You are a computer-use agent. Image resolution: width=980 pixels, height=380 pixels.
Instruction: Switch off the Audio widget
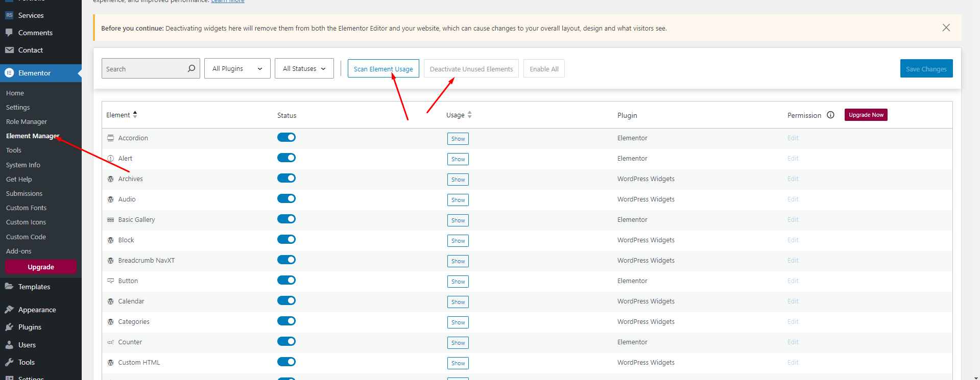point(286,198)
